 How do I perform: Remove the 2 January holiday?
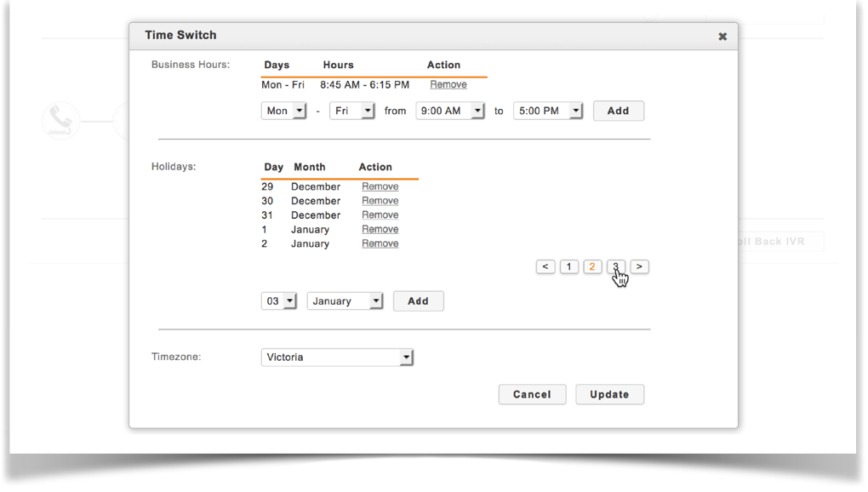click(x=380, y=244)
